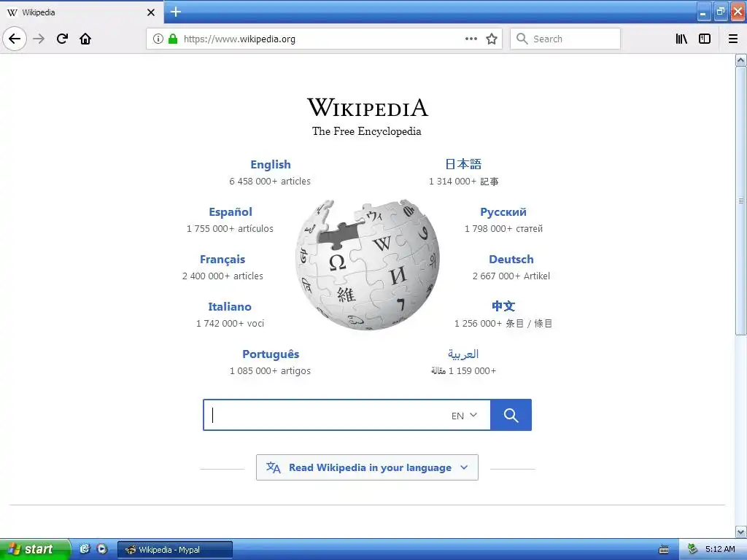This screenshot has height=560, width=747.
Task: Click the blue search magnifier button
Action: point(511,415)
